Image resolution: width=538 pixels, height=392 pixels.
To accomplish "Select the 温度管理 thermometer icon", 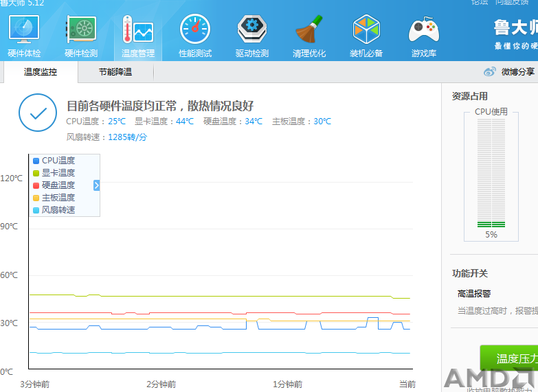I will (138, 29).
